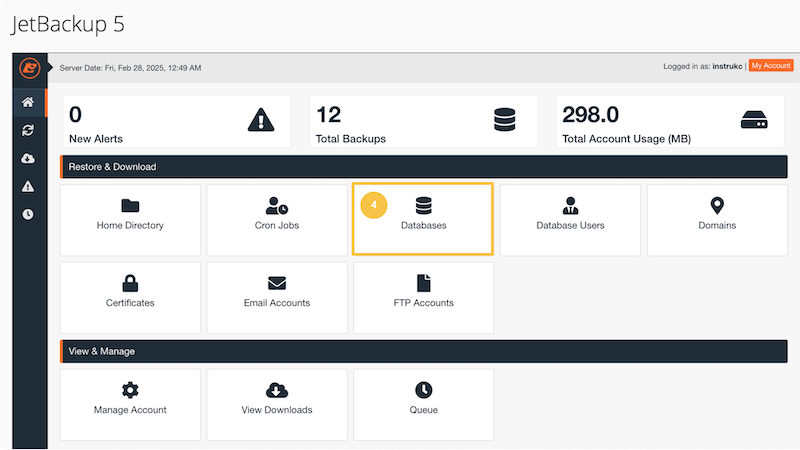Open the Home sidebar icon
Screen dimensions: 800x450
coord(28,102)
